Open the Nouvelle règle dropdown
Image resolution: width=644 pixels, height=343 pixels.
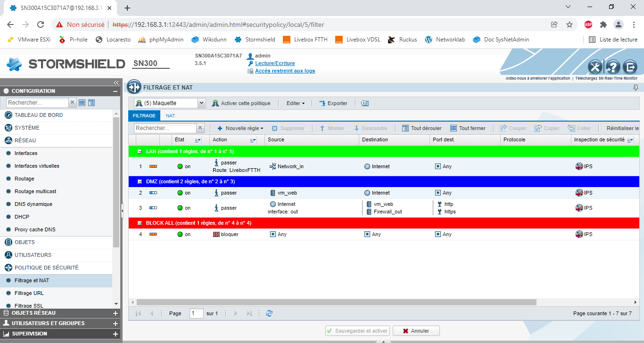240,128
